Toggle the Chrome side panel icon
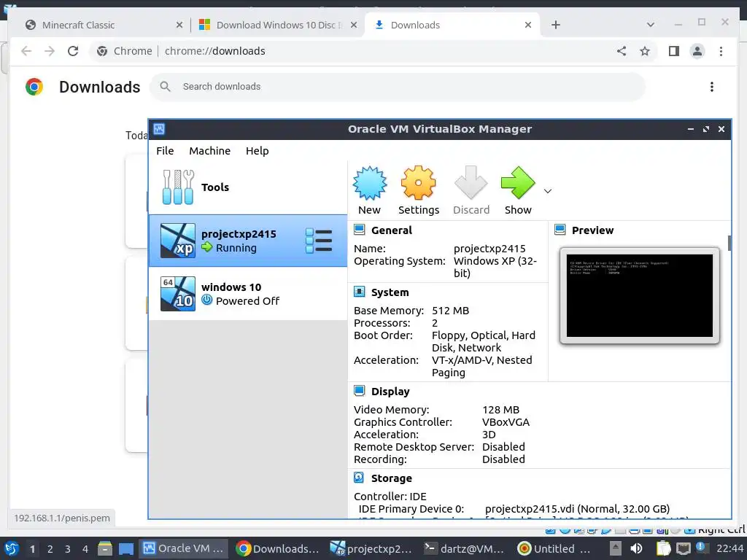Image resolution: width=747 pixels, height=560 pixels. pos(673,51)
